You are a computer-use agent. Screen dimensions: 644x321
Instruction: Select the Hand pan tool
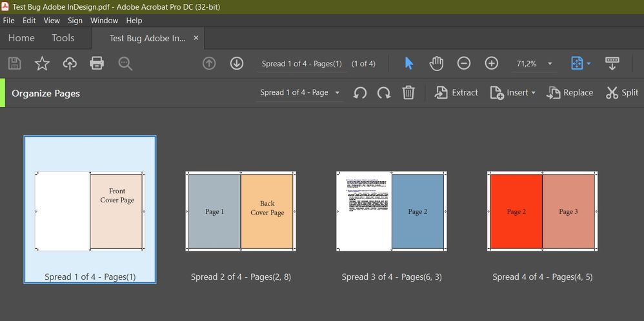[x=436, y=63]
